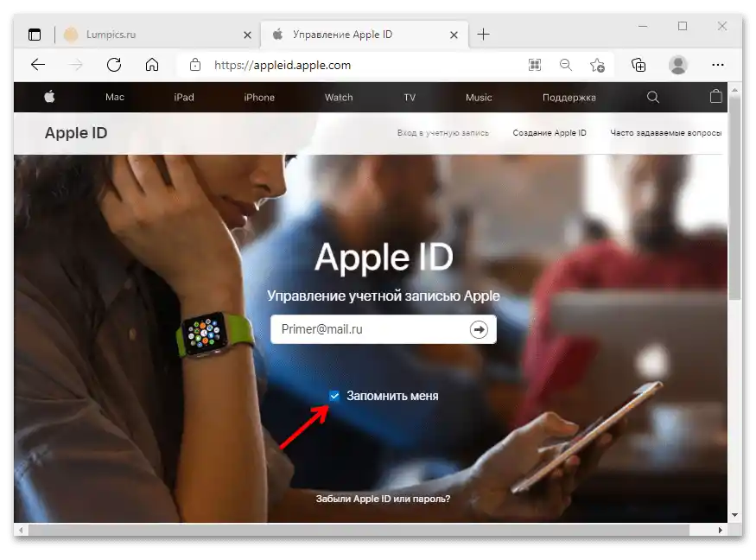756x560 pixels.
Task: Open Apple site search icon
Action: pos(653,97)
